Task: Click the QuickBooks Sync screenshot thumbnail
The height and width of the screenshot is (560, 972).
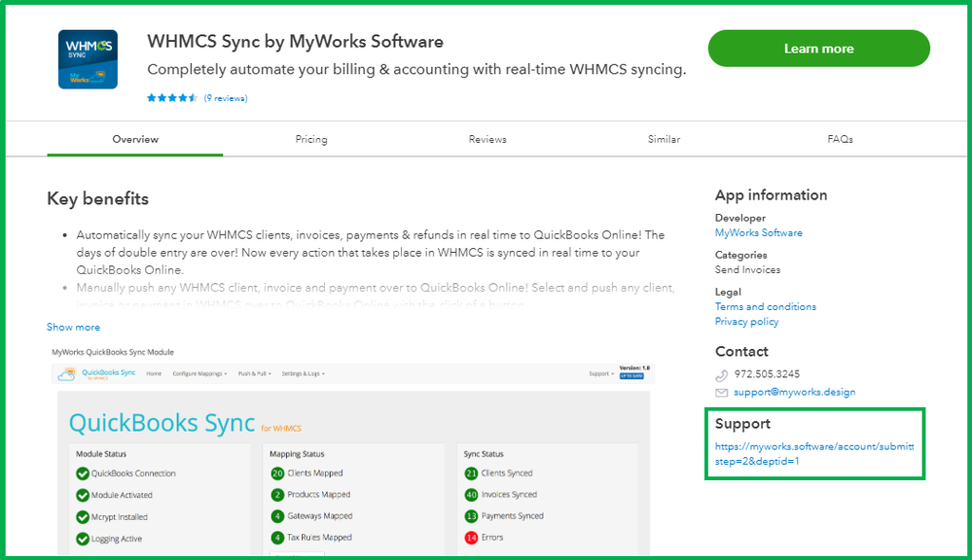Action: 353,459
